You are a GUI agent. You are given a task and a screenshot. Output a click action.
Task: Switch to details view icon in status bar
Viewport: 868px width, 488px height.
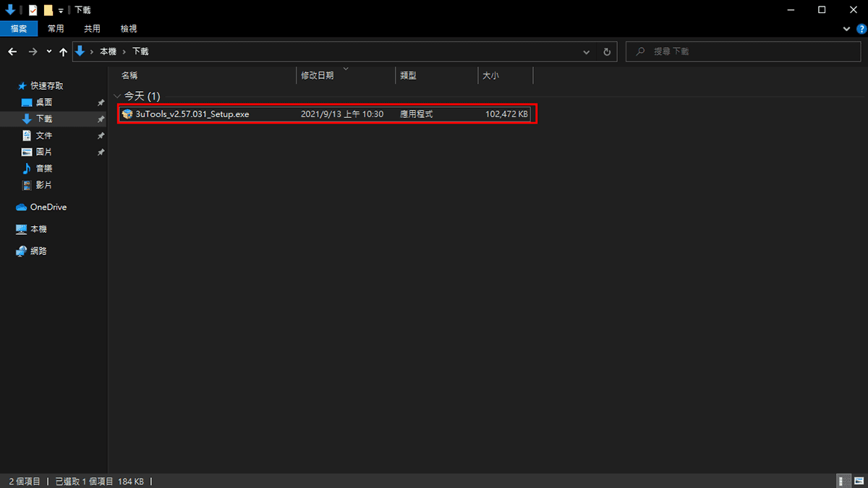pyautogui.click(x=843, y=481)
